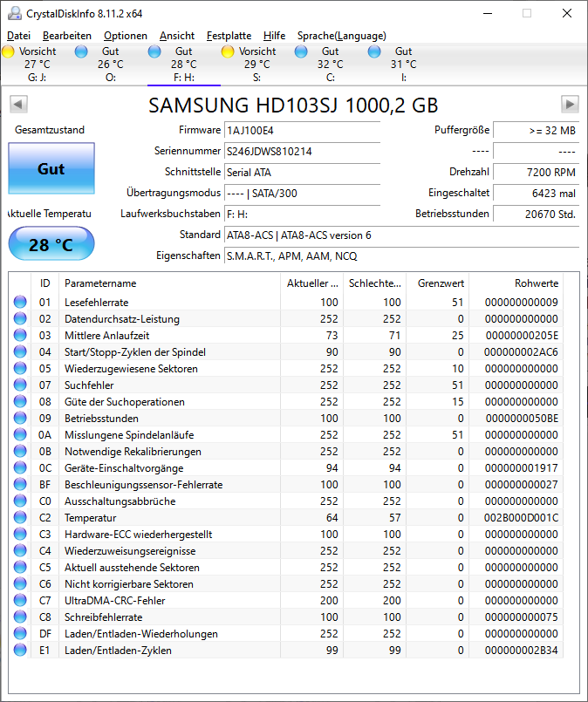The height and width of the screenshot is (702, 588).
Task: Click status orb for Hardware-ECC wiedergestellt row
Action: tap(20, 534)
